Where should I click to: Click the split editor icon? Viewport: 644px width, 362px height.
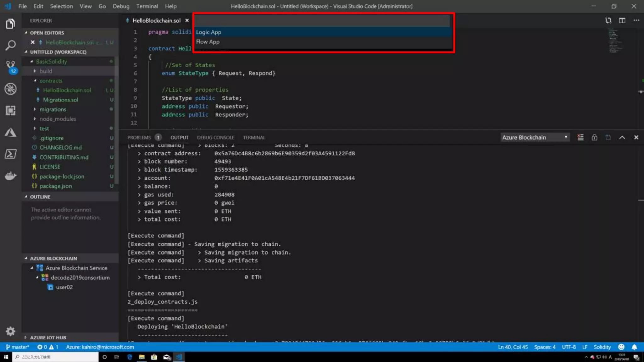[x=622, y=20]
